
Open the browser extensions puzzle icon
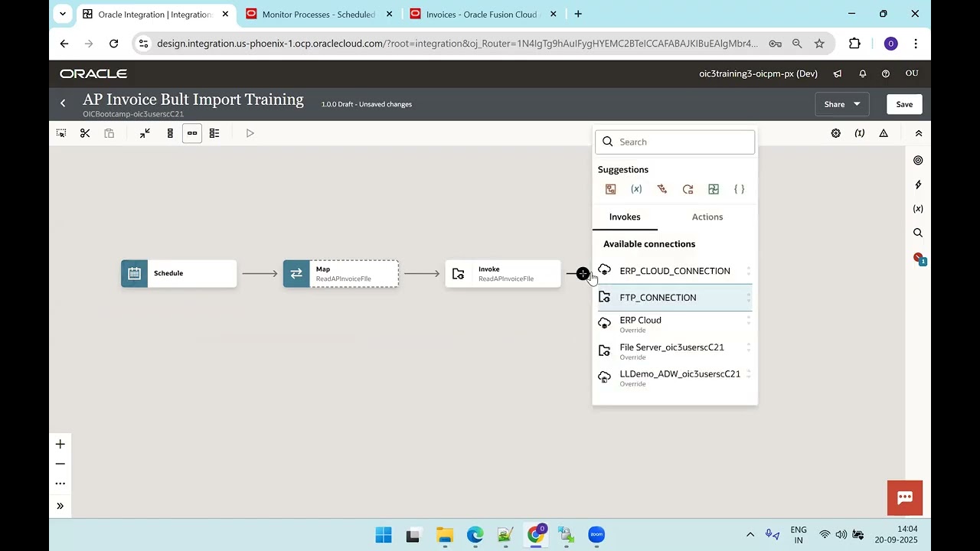pyautogui.click(x=854, y=44)
